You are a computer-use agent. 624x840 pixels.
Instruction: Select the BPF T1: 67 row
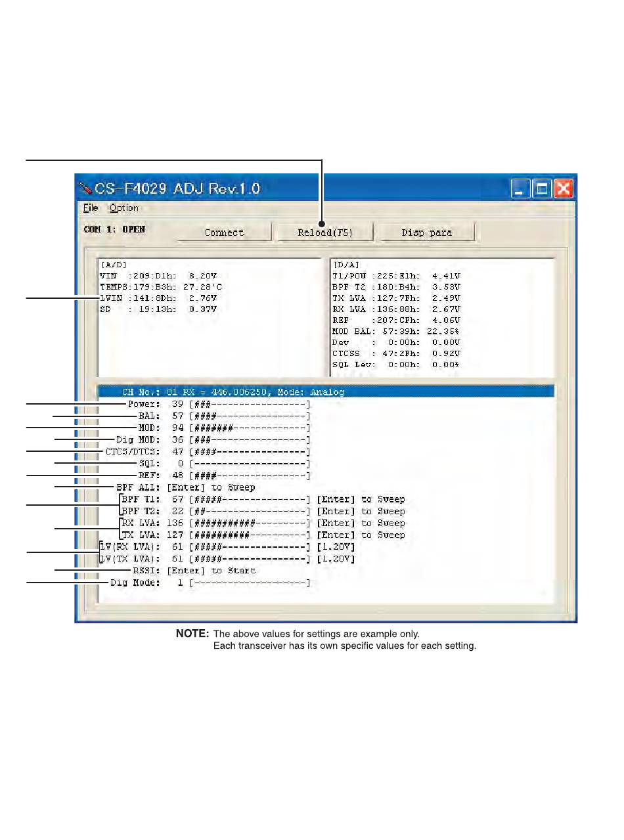click(263, 499)
